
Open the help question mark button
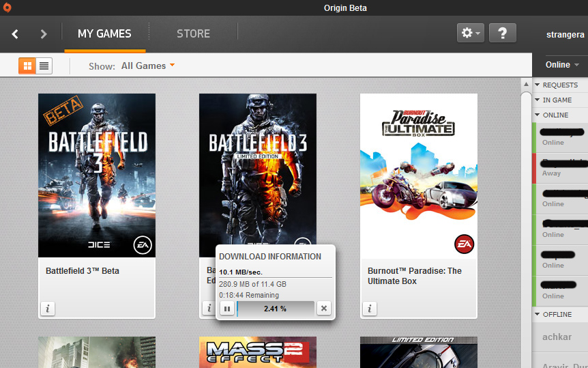pos(503,33)
